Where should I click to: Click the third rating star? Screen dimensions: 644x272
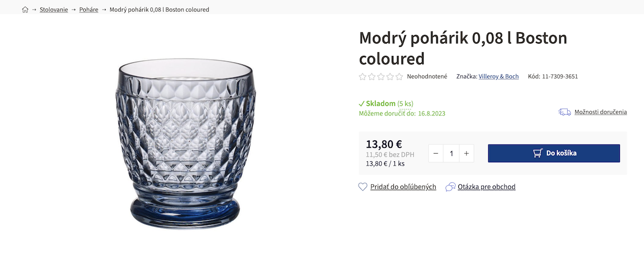(381, 76)
